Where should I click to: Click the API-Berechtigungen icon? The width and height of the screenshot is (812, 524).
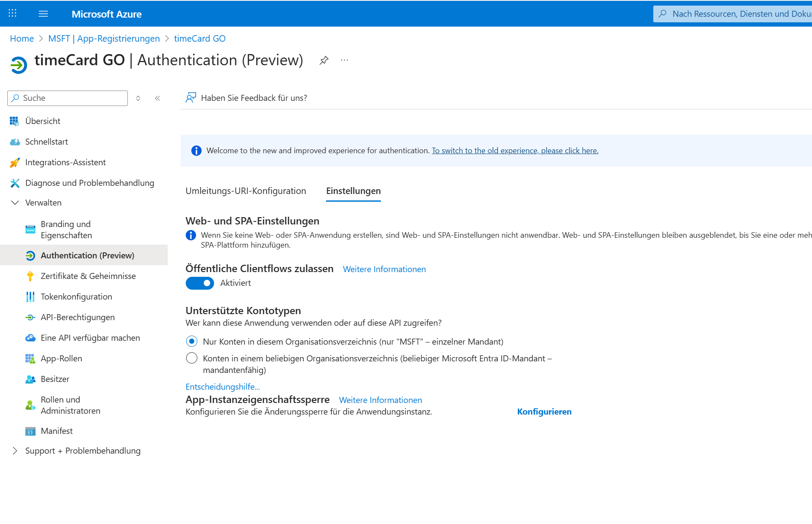click(30, 318)
